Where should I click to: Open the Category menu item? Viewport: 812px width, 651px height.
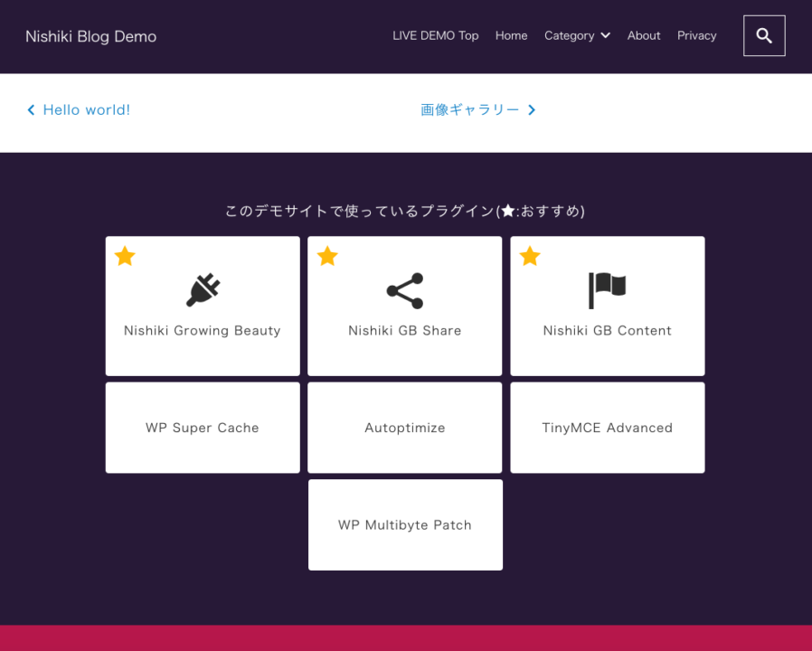[569, 36]
